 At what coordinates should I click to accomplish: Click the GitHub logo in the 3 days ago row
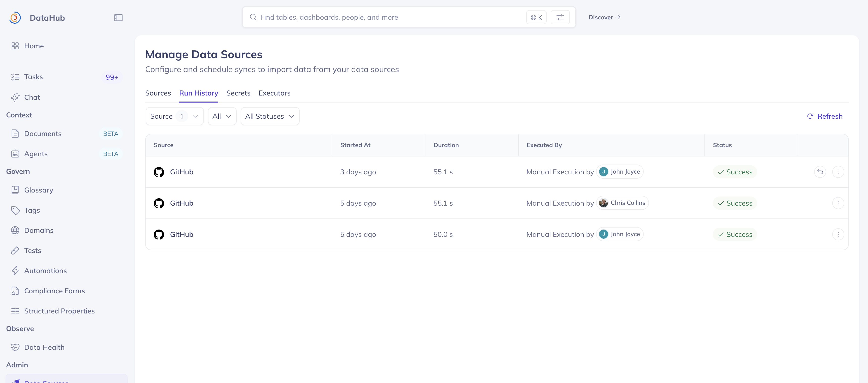pos(159,172)
